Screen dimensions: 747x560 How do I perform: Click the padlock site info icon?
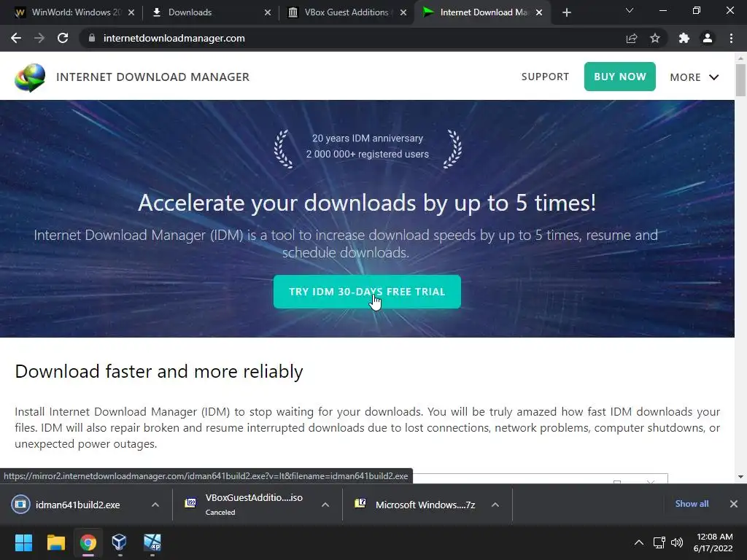[92, 38]
